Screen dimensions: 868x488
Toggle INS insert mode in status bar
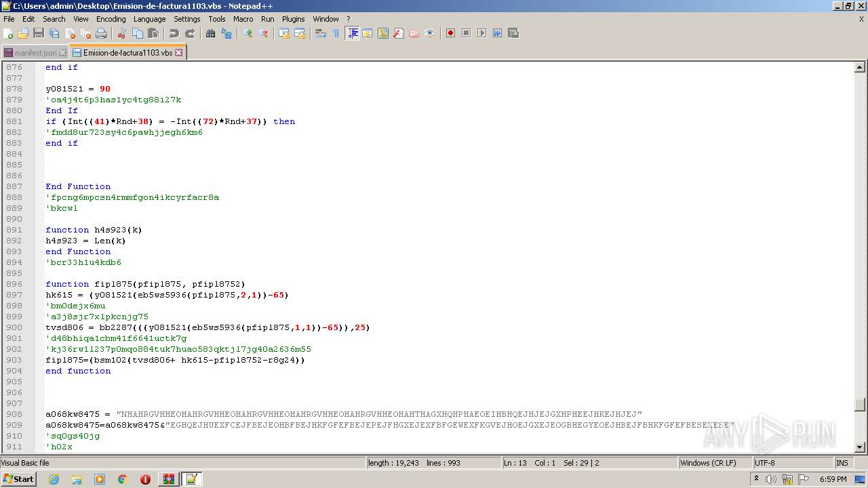[x=843, y=463]
